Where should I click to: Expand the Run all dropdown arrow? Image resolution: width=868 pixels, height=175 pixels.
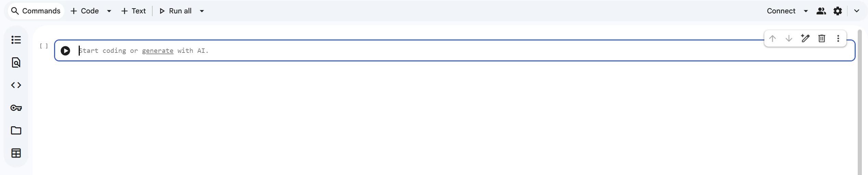(202, 11)
